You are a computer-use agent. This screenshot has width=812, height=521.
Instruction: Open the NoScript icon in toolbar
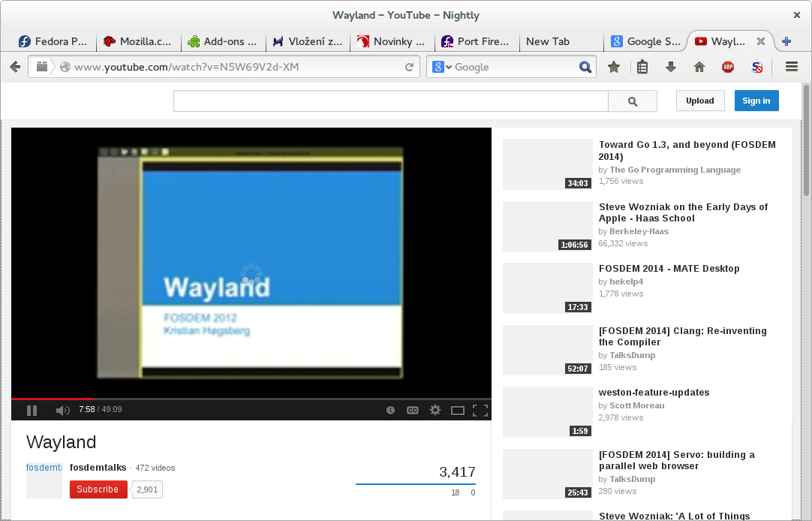(756, 67)
